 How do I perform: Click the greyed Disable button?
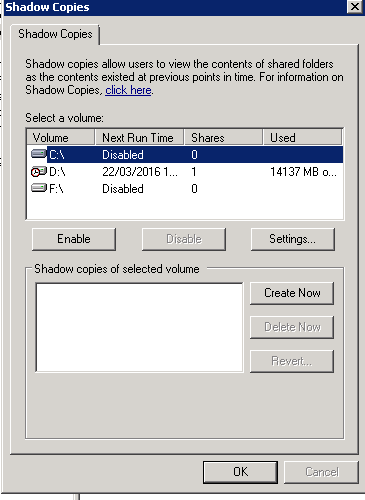coord(184,239)
